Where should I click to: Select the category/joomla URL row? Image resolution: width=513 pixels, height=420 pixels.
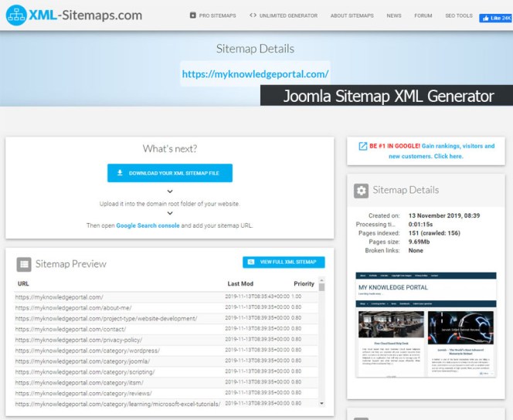pos(166,361)
